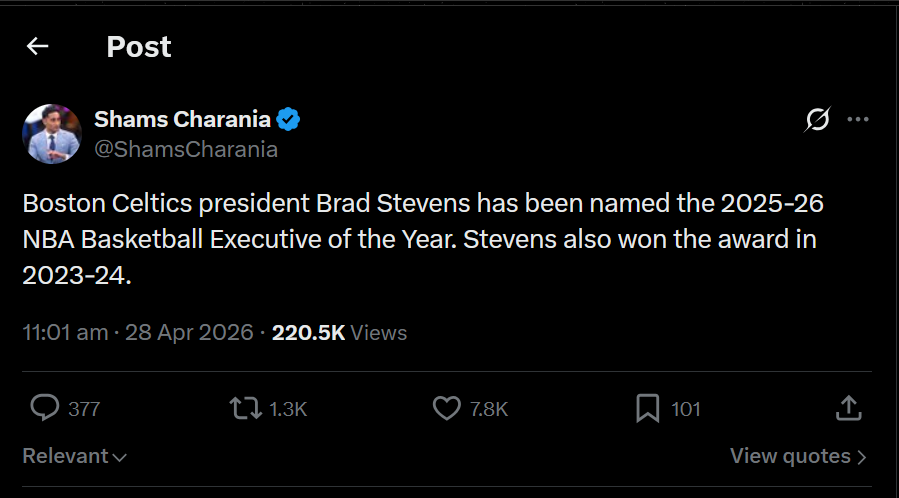Click the Shams Charania display name

(182, 120)
